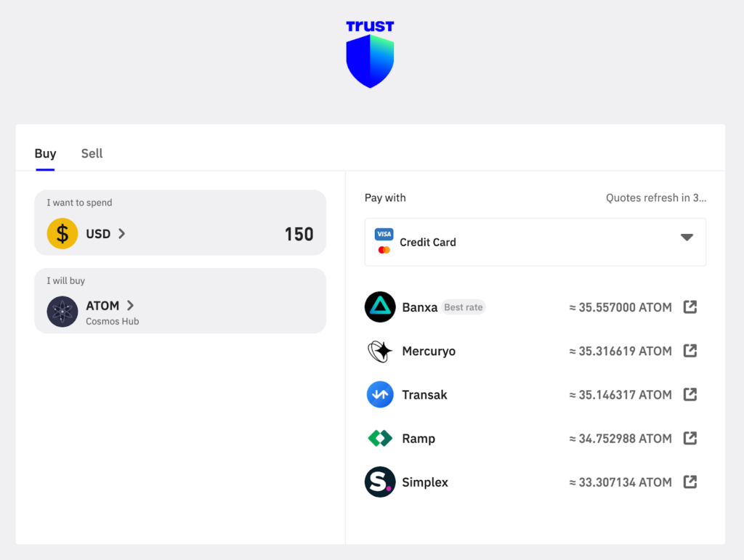Click the Simplex provider logo

380,482
